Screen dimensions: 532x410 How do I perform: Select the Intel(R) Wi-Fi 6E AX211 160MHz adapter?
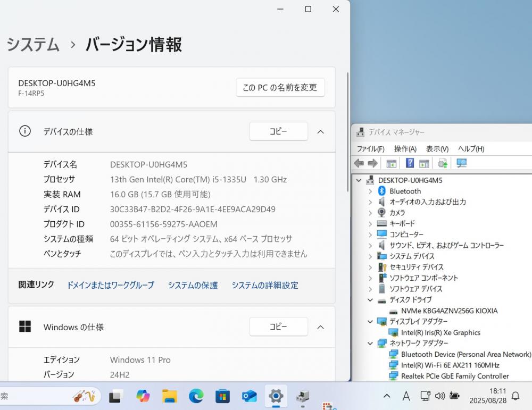point(450,365)
